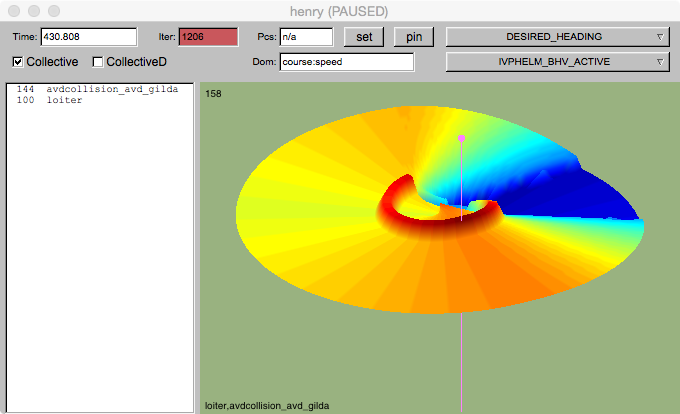Click the red Iter field showing 1206
The image size is (680, 414).
[x=208, y=37]
